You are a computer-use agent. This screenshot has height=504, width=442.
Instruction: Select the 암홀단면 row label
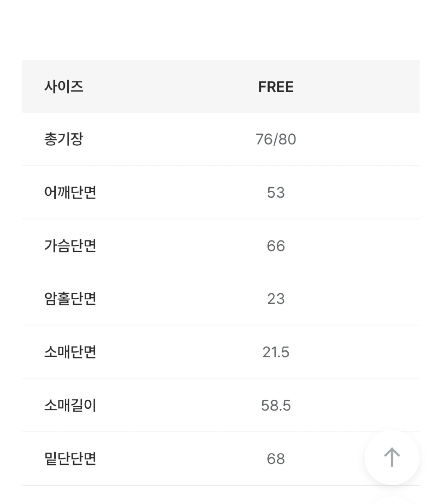click(x=70, y=299)
